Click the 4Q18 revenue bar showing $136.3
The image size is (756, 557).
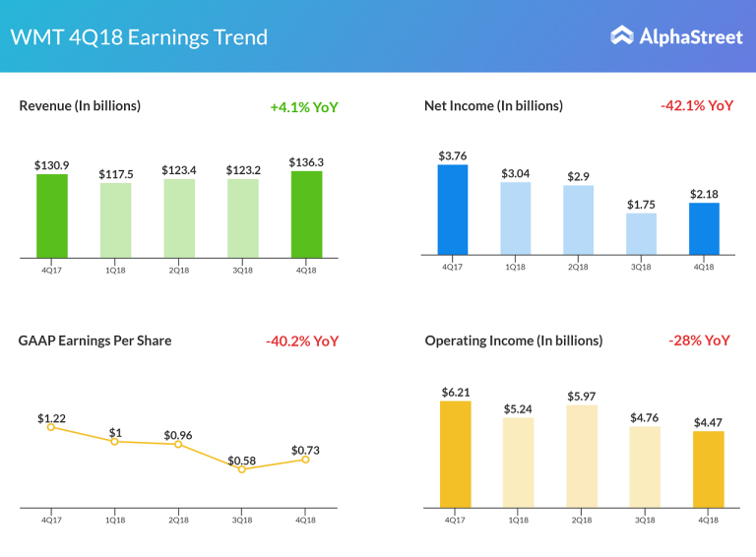(x=306, y=214)
